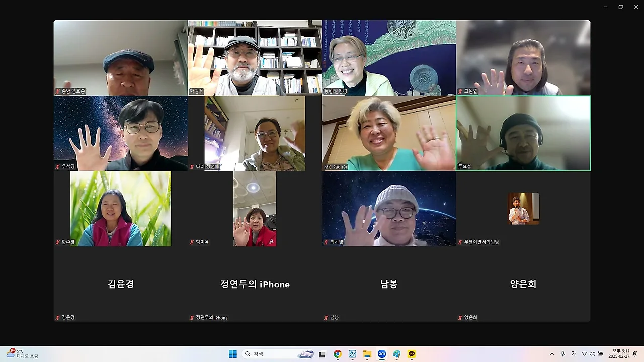Open the Windows Start menu
Viewport: 644px width, 362px height.
pyautogui.click(x=233, y=354)
